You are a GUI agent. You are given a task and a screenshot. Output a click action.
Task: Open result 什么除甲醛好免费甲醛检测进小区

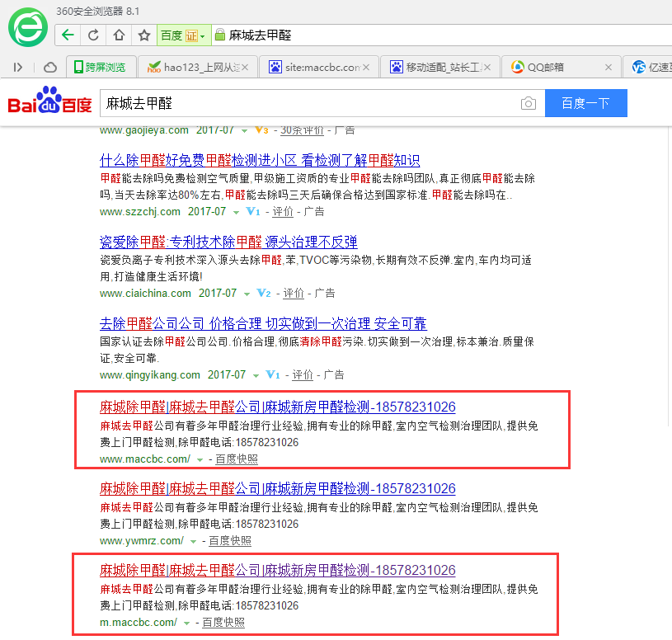click(260, 160)
